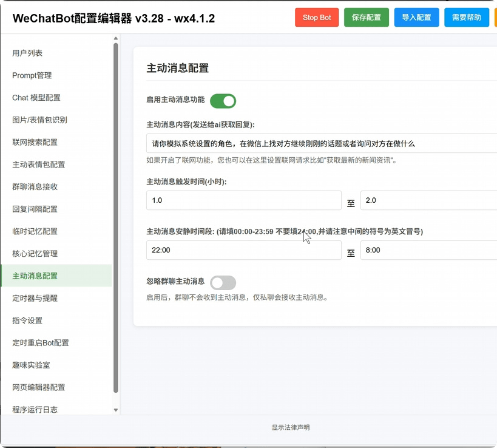This screenshot has width=497, height=448.
Task: Click the sidebar vertical scrollbar thumb
Action: pyautogui.click(x=116, y=218)
